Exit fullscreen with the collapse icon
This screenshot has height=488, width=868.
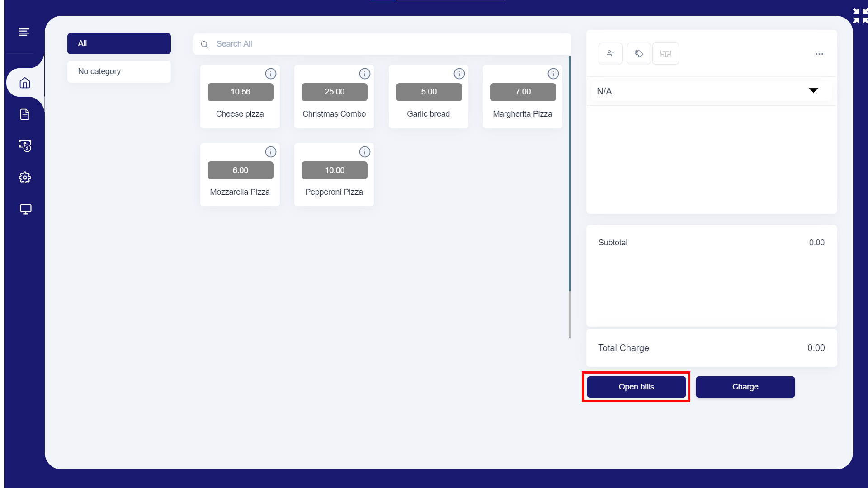[860, 16]
